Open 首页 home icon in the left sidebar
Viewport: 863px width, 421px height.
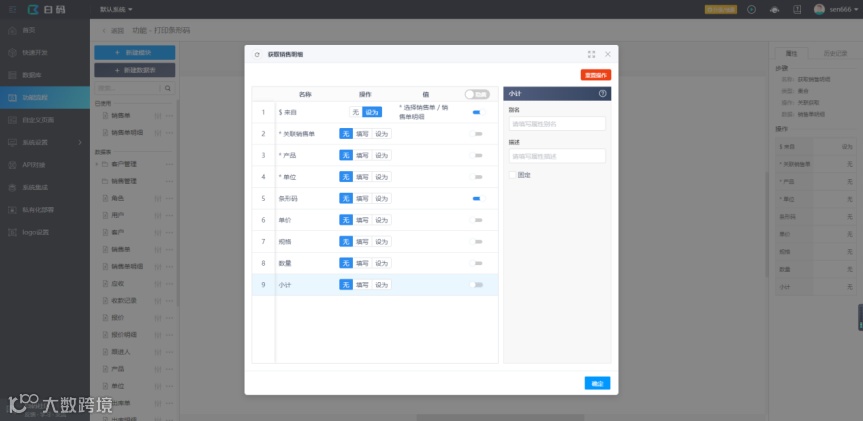click(x=12, y=30)
